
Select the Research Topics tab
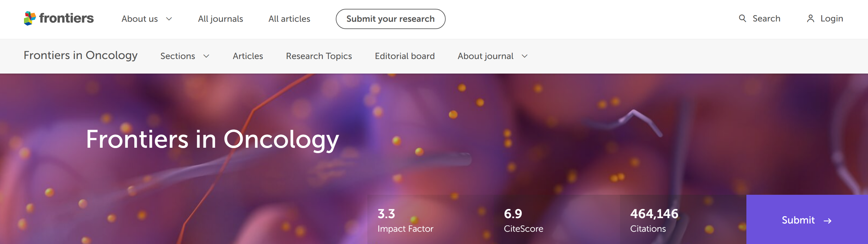(319, 56)
